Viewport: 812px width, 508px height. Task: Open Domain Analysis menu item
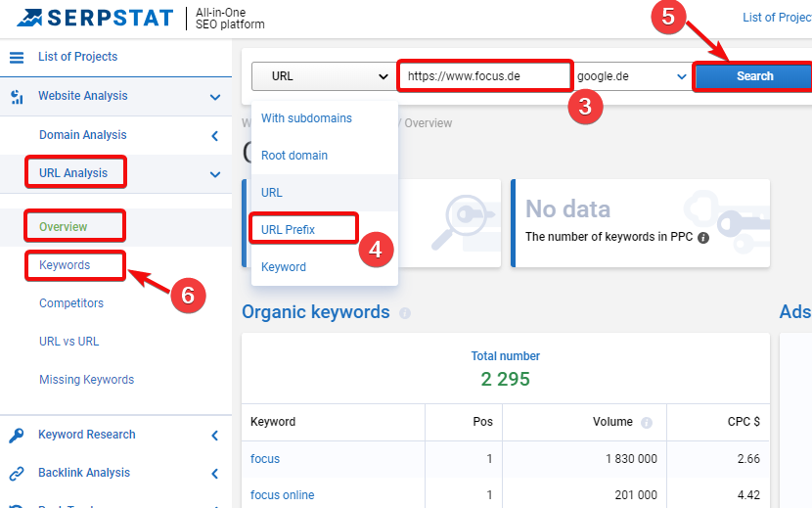[83, 135]
